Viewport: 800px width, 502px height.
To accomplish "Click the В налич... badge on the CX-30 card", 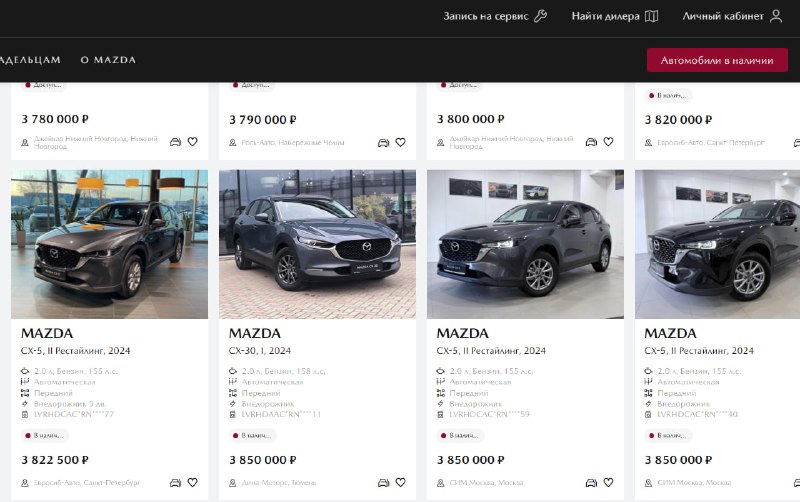I will [x=252, y=436].
